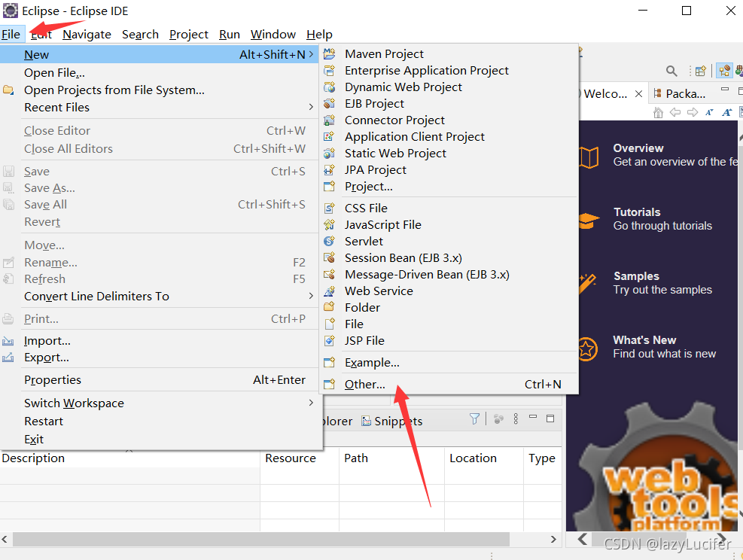Click the Application Client Project icon
This screenshot has width=743, height=560.
pos(329,137)
